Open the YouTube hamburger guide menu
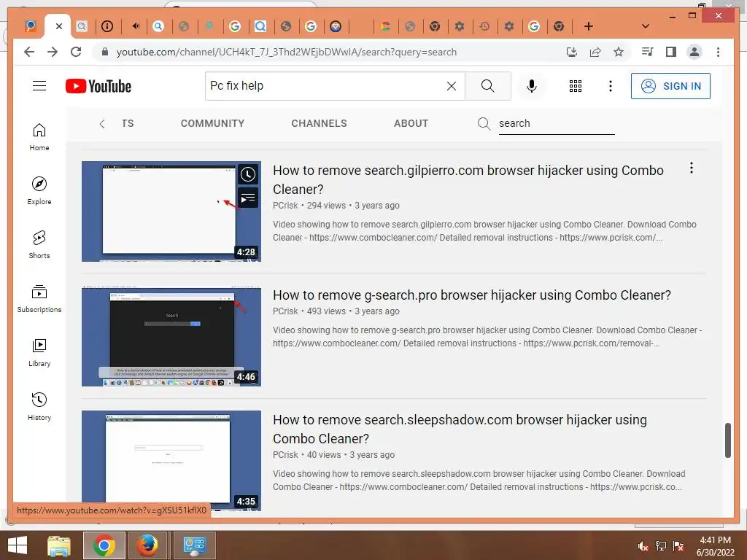This screenshot has width=747, height=560. pyautogui.click(x=39, y=86)
